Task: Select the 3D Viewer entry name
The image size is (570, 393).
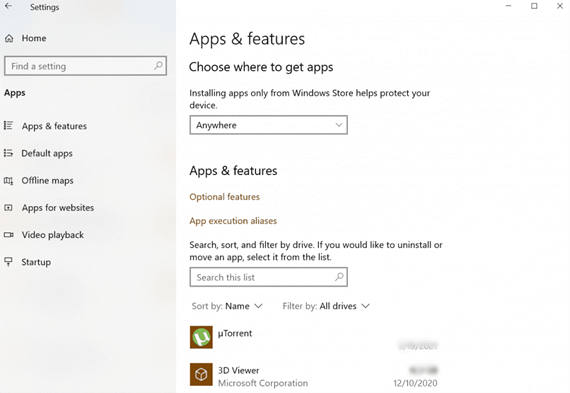Action: pyautogui.click(x=238, y=370)
